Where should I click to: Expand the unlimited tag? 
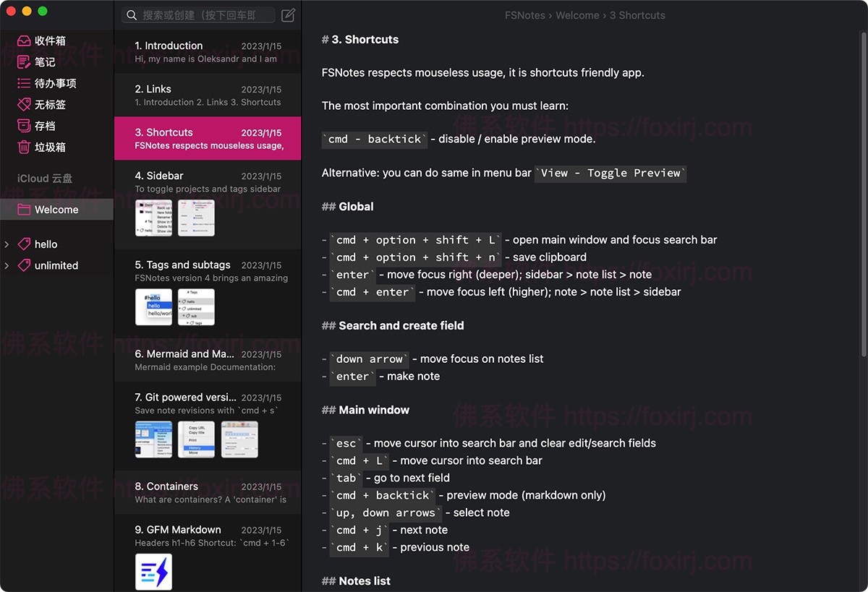tap(7, 265)
